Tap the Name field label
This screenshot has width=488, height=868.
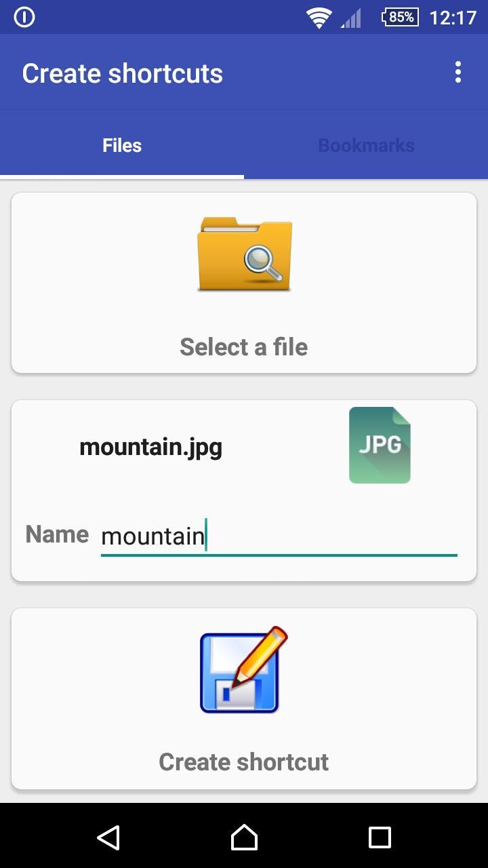click(57, 534)
